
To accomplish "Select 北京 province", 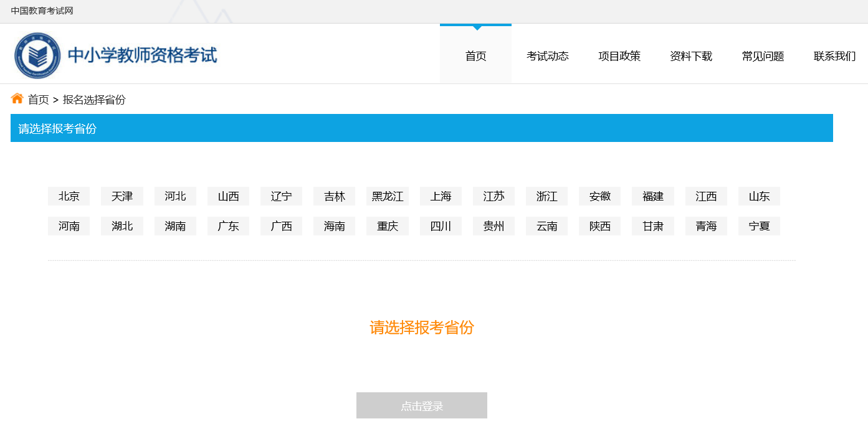I will point(69,196).
